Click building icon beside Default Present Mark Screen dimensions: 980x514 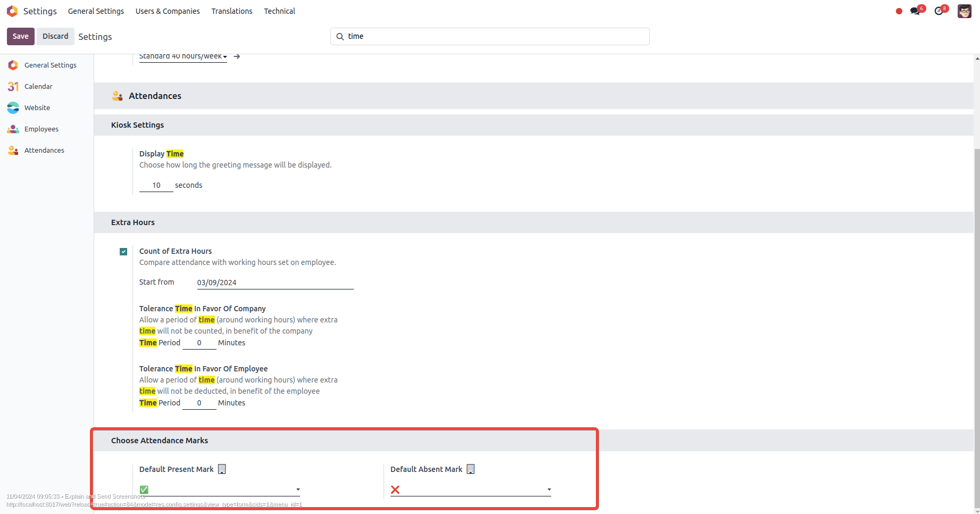pyautogui.click(x=222, y=469)
